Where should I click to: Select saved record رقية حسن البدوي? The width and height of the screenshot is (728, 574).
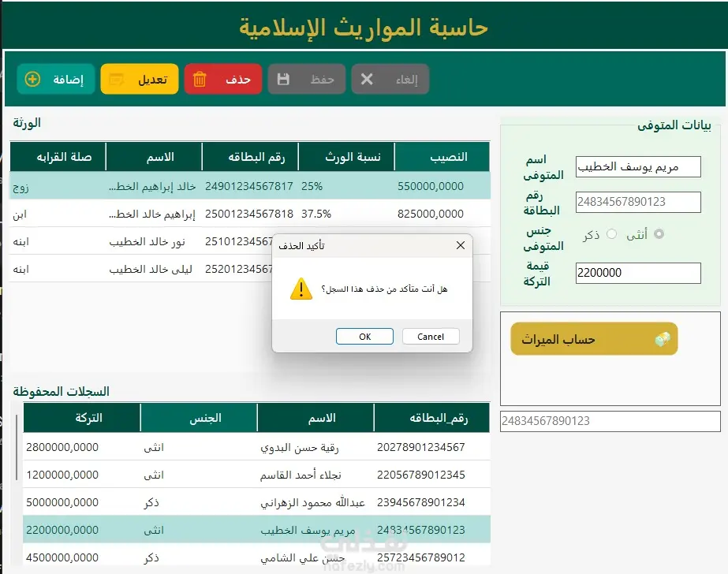click(x=300, y=447)
